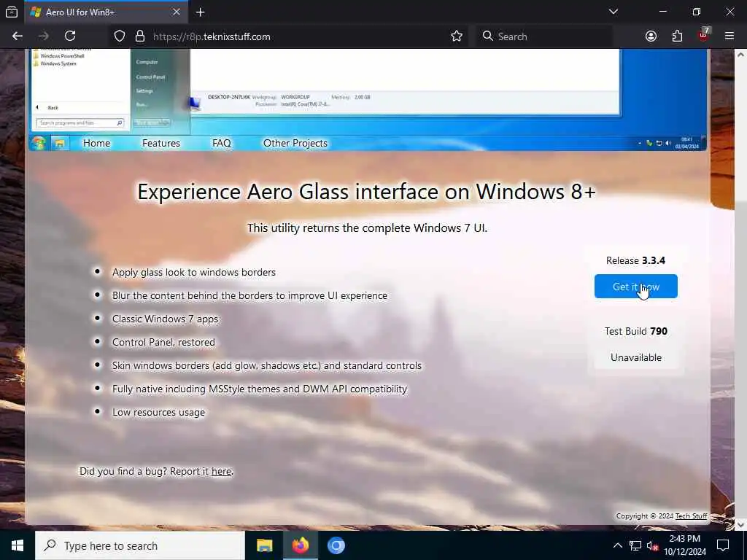Open the Features menu item
This screenshot has width=747, height=560.
(161, 144)
